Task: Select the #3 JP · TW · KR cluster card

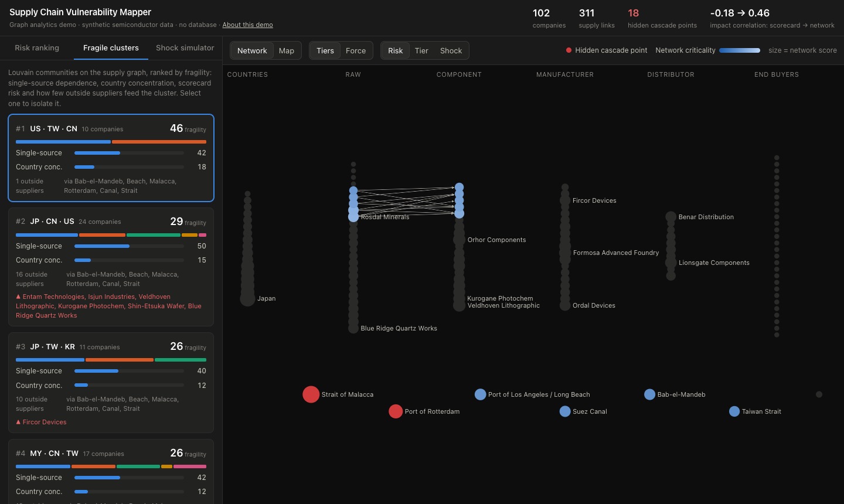Action: pyautogui.click(x=111, y=383)
